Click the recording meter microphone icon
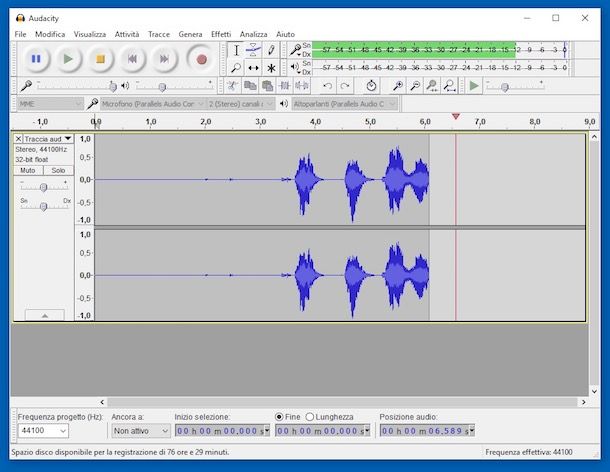This screenshot has height=472, width=610. pyautogui.click(x=295, y=50)
